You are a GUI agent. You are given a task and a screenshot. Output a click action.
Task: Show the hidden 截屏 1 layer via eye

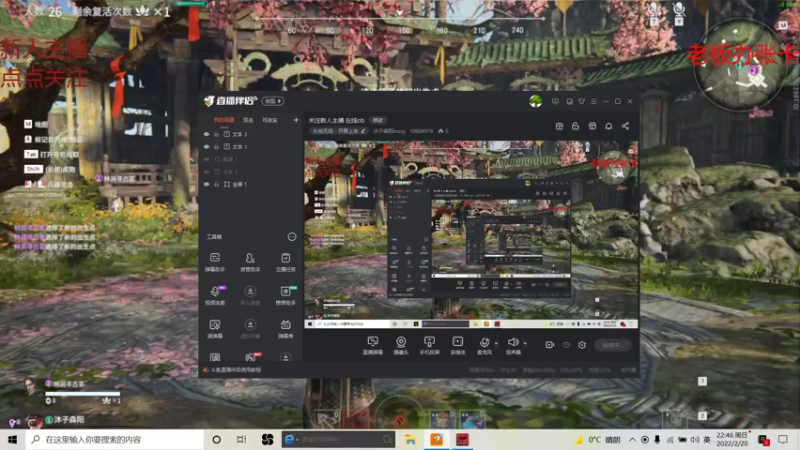pos(207,159)
